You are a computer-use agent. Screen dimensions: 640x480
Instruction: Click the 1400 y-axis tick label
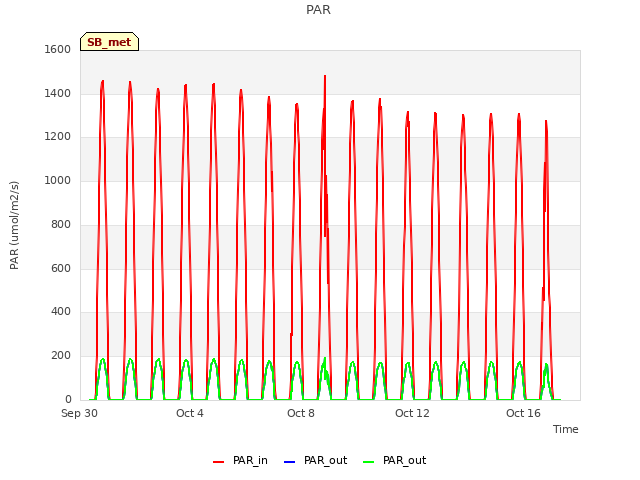[58, 93]
